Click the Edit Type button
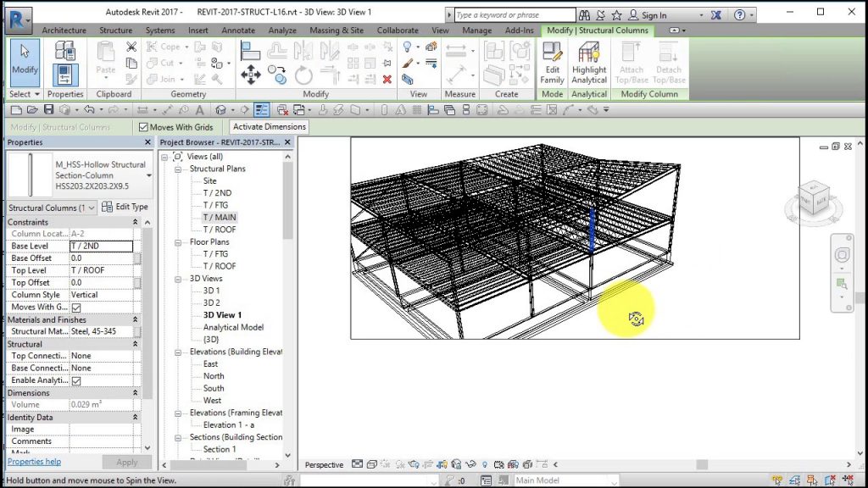This screenshot has height=488, width=868. pos(125,207)
